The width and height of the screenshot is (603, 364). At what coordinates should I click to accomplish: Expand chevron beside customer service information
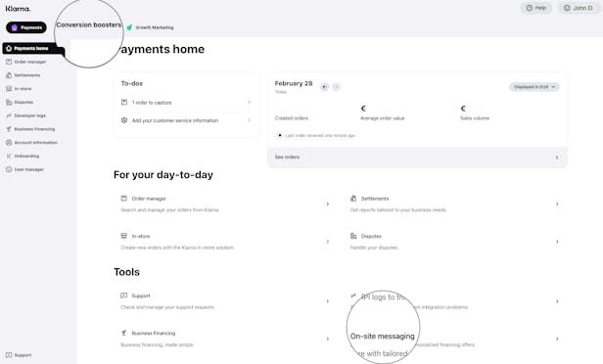tap(250, 120)
